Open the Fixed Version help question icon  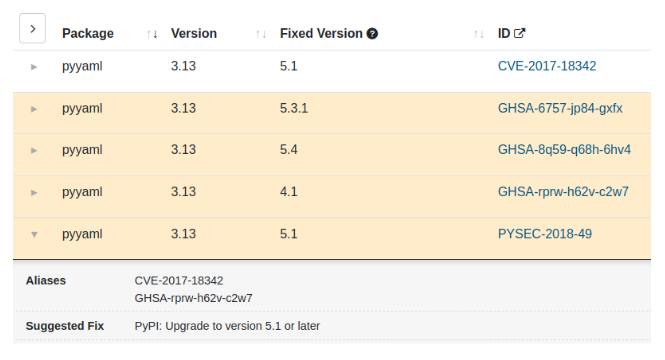coord(372,33)
